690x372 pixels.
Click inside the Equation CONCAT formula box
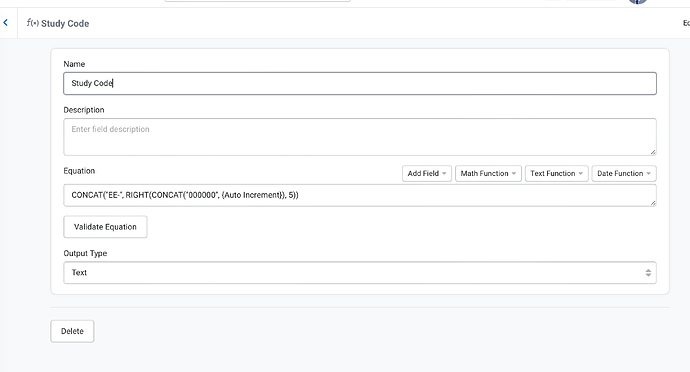[x=360, y=195]
